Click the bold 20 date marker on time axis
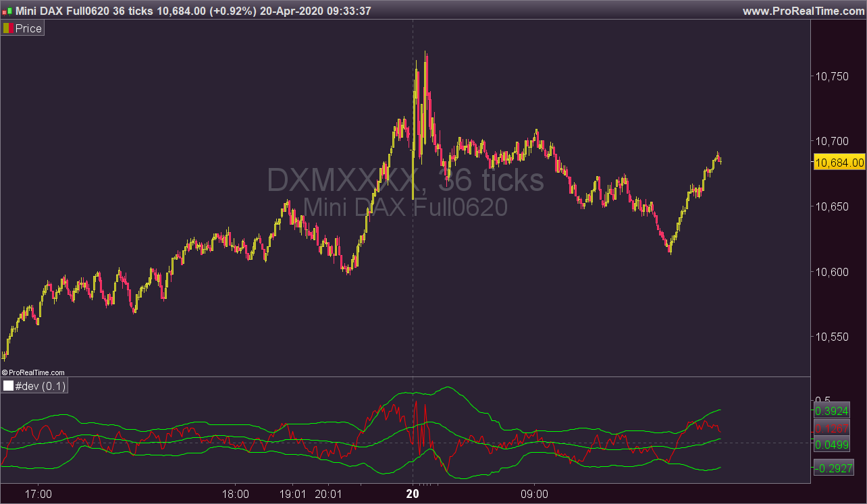This screenshot has height=504, width=867. click(x=413, y=494)
